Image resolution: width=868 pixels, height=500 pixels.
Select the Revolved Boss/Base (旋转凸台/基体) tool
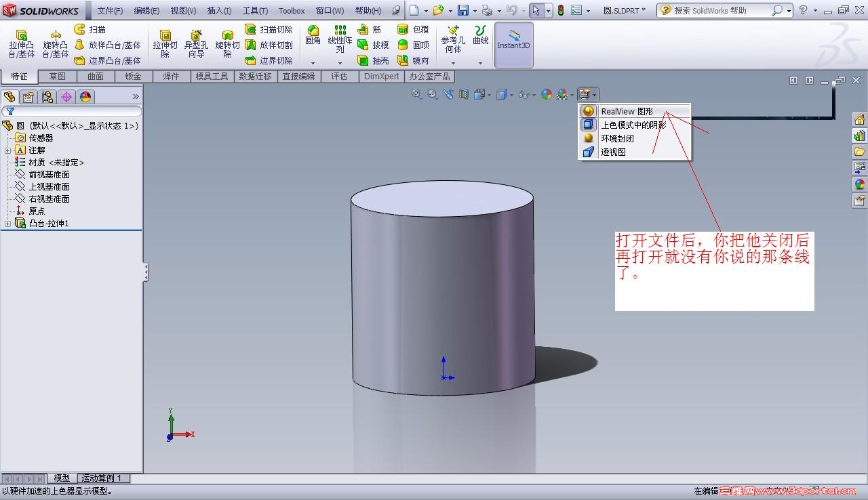[x=56, y=43]
